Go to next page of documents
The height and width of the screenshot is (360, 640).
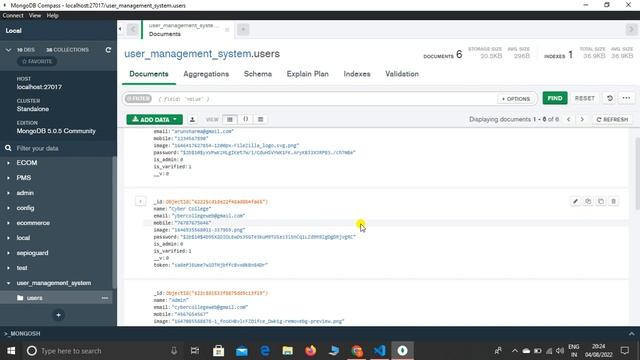582,120
